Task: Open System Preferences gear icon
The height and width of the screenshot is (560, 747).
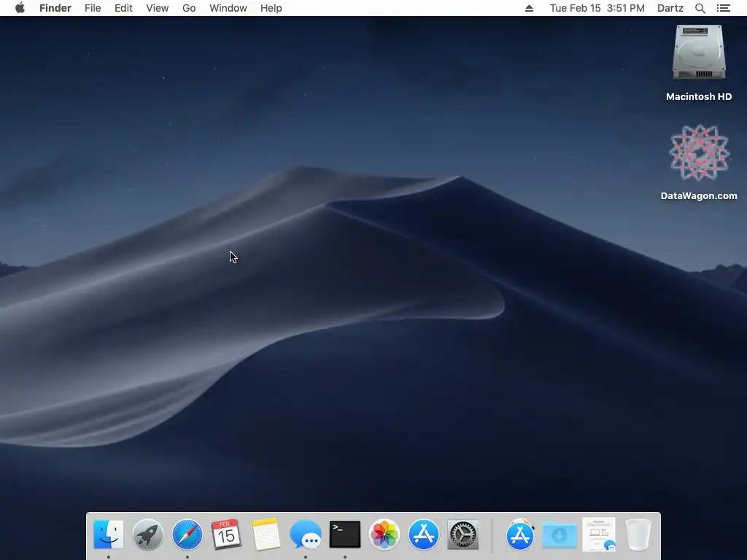Action: tap(463, 534)
